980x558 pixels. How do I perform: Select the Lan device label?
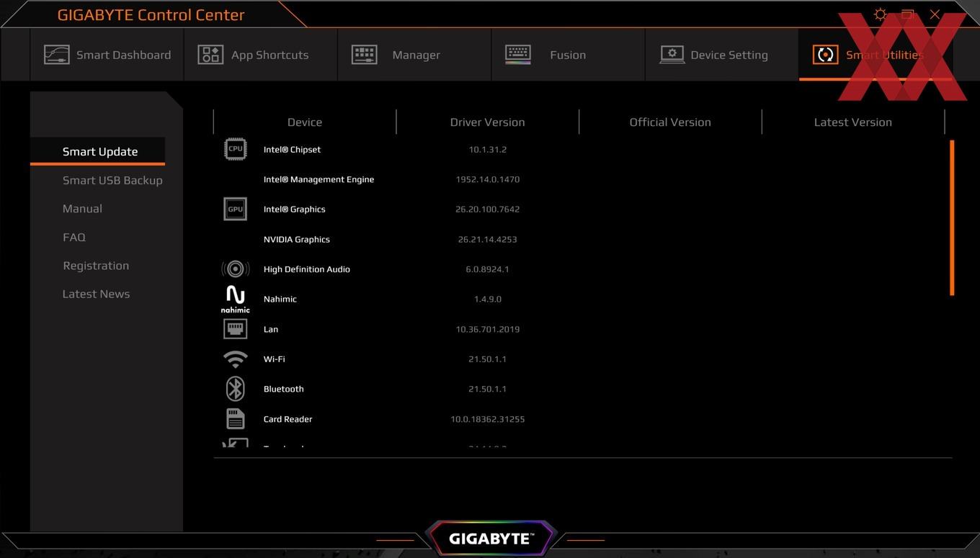(x=270, y=329)
